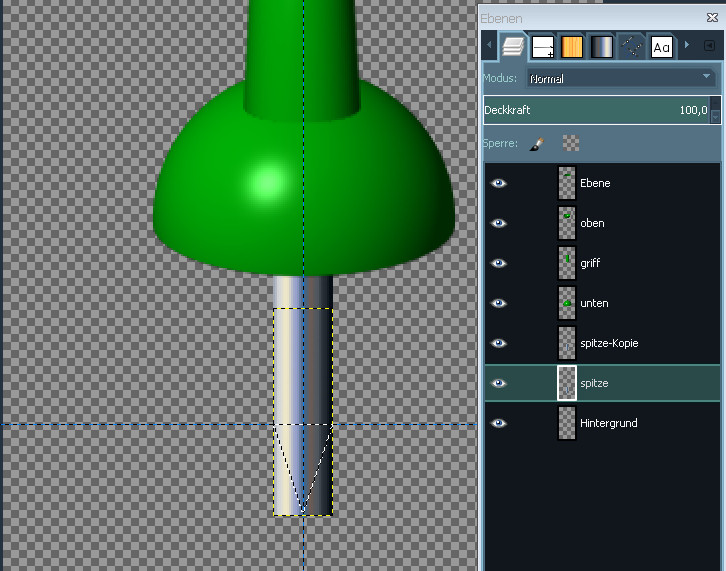Hide the layer named Ebene
The height and width of the screenshot is (571, 726).
click(x=498, y=183)
